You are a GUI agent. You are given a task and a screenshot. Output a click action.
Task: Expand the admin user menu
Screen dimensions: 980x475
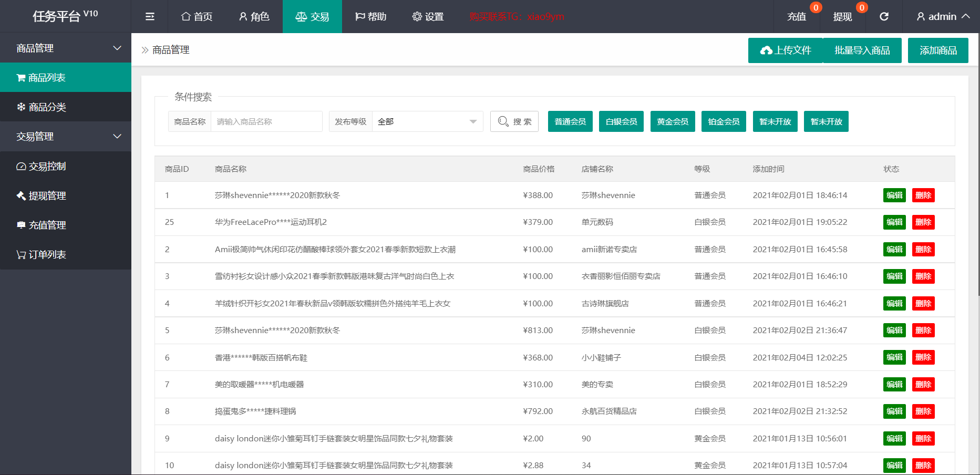(943, 17)
